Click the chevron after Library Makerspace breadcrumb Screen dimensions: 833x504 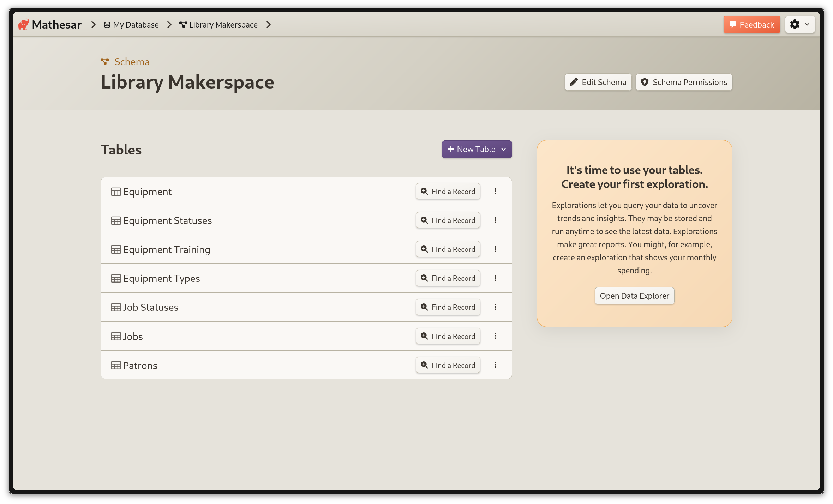[269, 24]
